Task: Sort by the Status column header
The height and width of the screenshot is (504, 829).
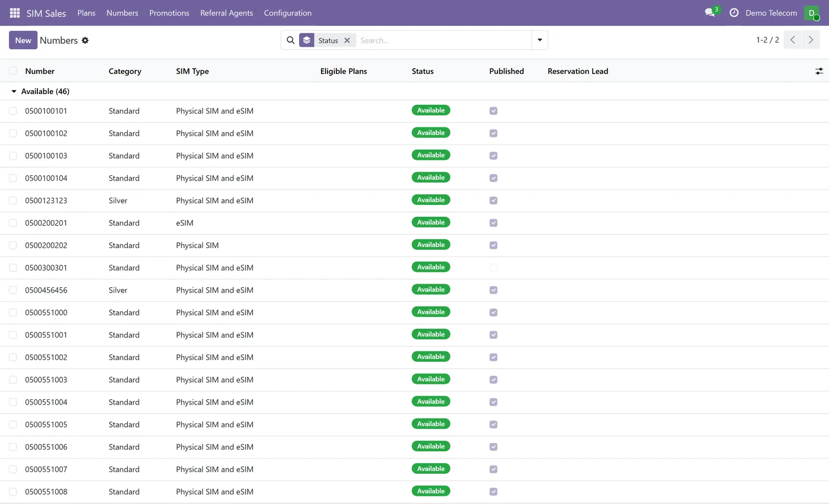Action: coord(423,71)
